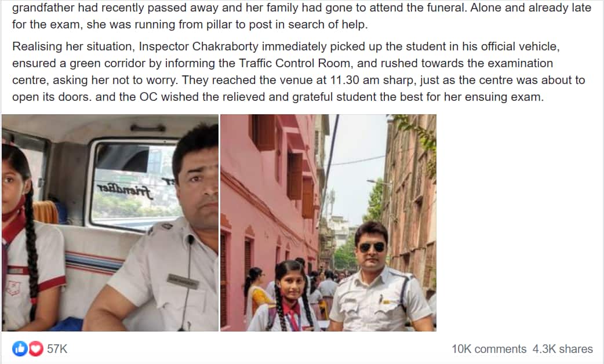
Task: Open the right photo beside the pink building
Action: (x=328, y=223)
